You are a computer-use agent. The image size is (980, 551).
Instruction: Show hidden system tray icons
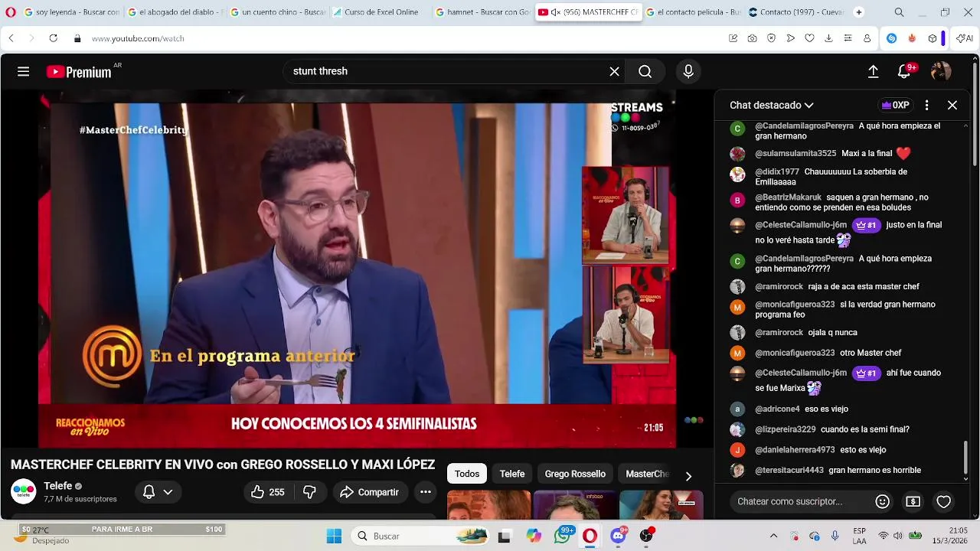pos(773,536)
